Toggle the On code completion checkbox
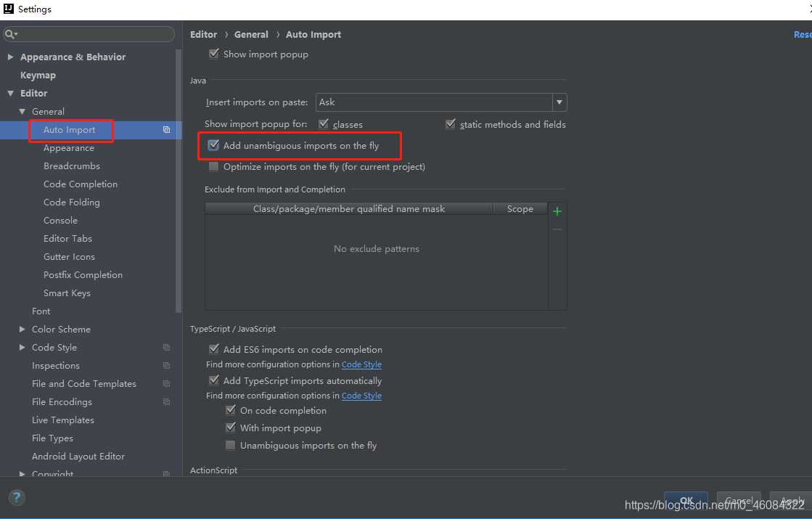This screenshot has height=519, width=812. (x=231, y=410)
